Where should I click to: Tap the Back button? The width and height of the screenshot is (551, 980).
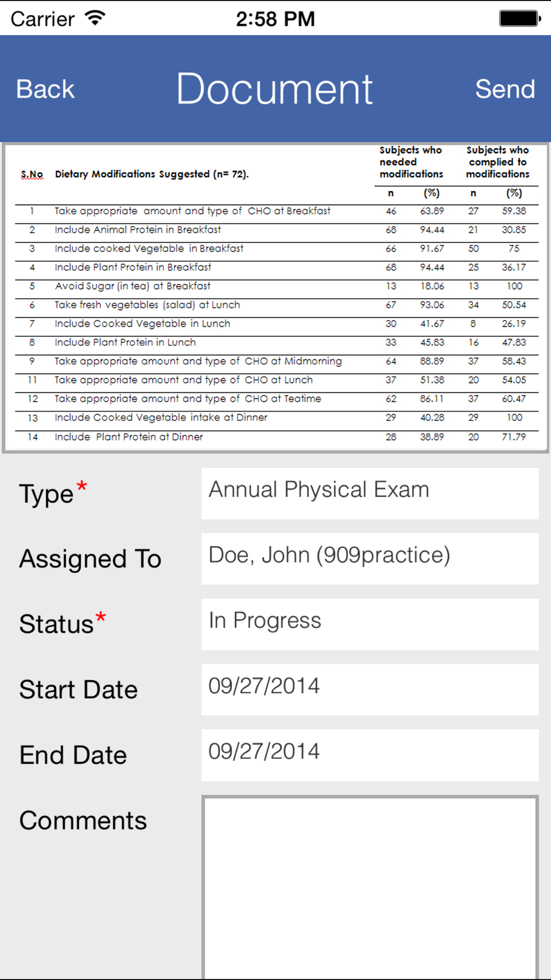(x=45, y=89)
